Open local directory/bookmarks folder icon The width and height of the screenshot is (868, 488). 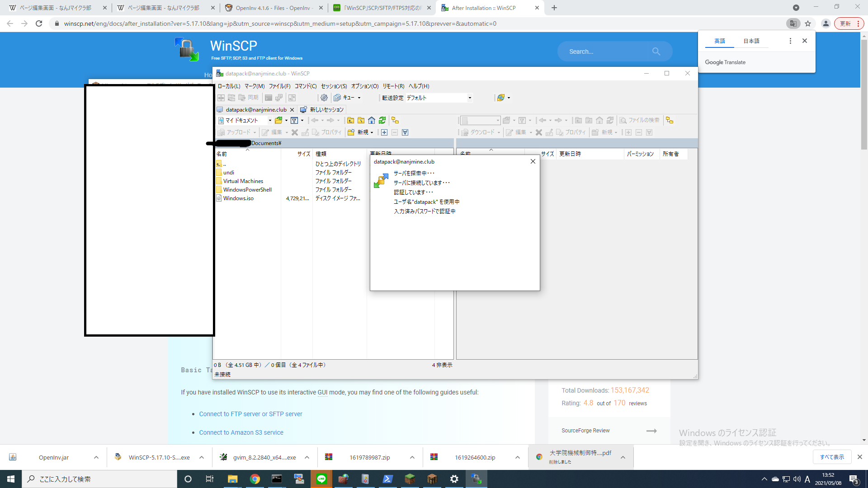coord(279,120)
